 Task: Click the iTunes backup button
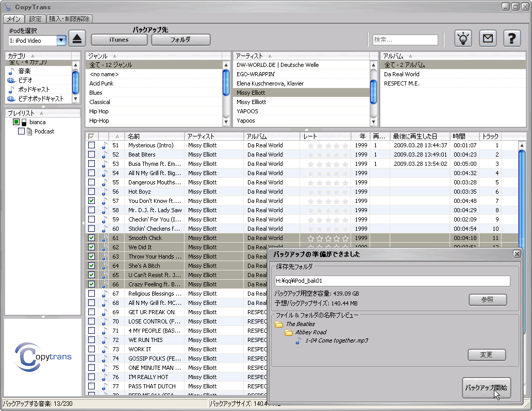[119, 40]
